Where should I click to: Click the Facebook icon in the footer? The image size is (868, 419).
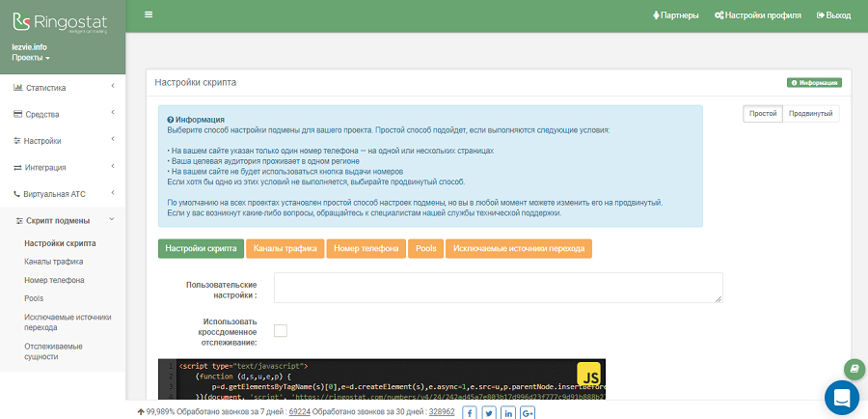pyautogui.click(x=470, y=413)
